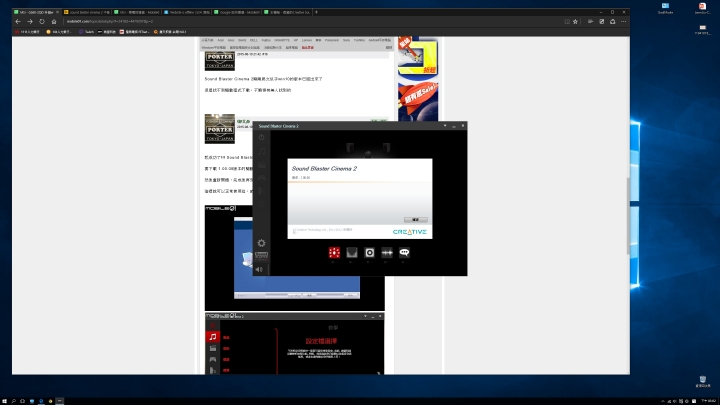
Task: Click the red Sale advertisement banner
Action: point(418,101)
